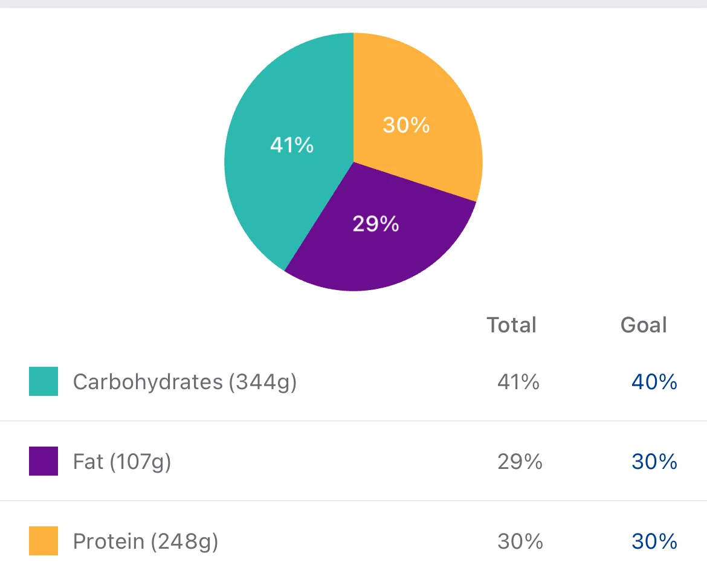Click the purple Fat legend swatch
Viewport: 707px width, 588px height.
(x=44, y=461)
